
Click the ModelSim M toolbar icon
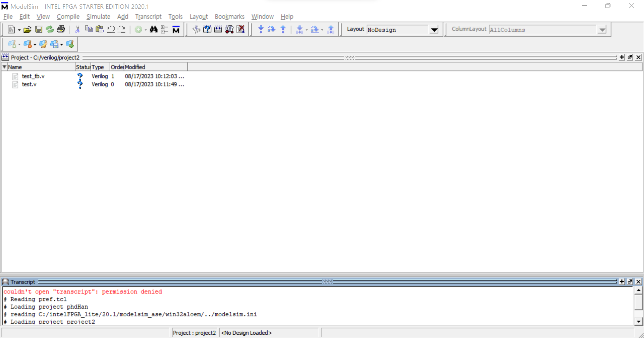[176, 30]
